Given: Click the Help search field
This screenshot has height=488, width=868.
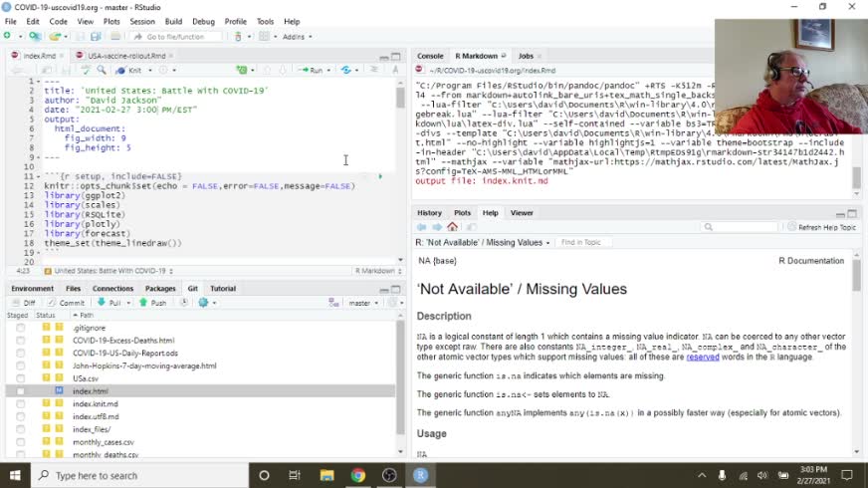Looking at the screenshot, I should (739, 227).
